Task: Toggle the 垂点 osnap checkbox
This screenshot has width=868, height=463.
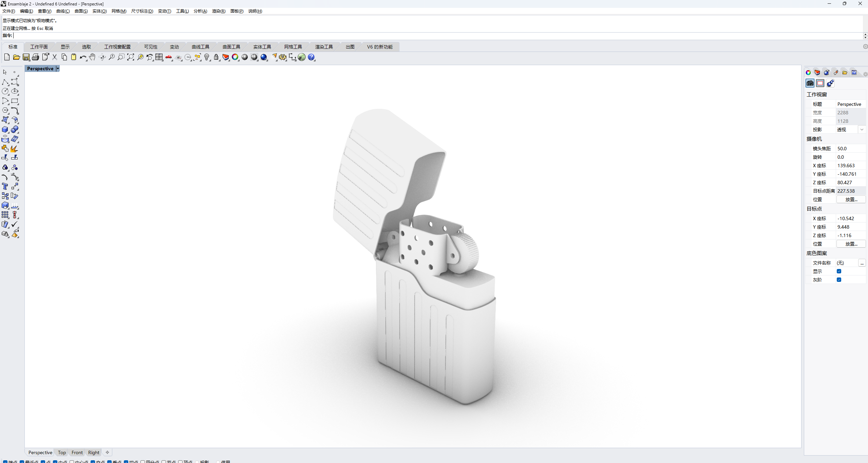Action: coord(110,462)
